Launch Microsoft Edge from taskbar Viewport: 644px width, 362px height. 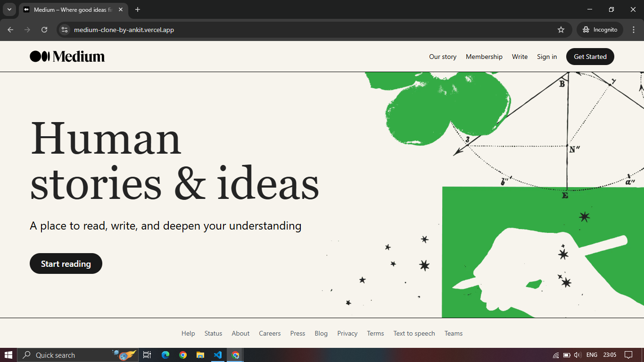tap(165, 355)
